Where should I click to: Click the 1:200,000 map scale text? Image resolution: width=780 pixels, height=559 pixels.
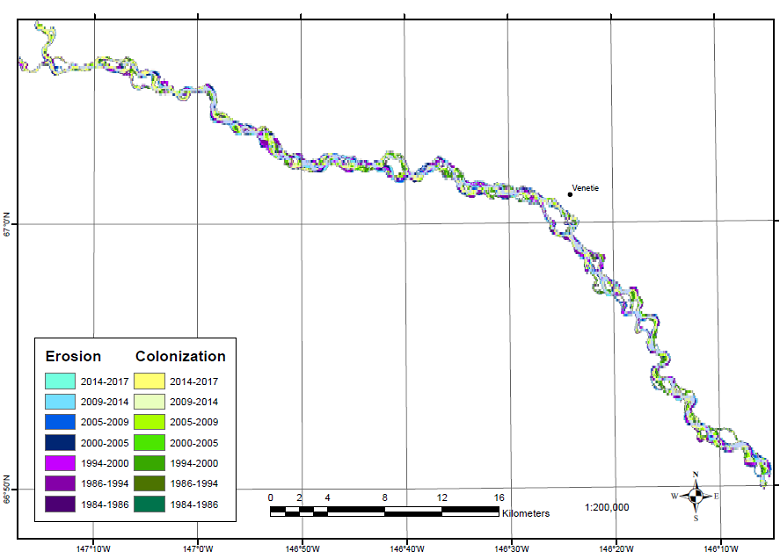(x=607, y=507)
